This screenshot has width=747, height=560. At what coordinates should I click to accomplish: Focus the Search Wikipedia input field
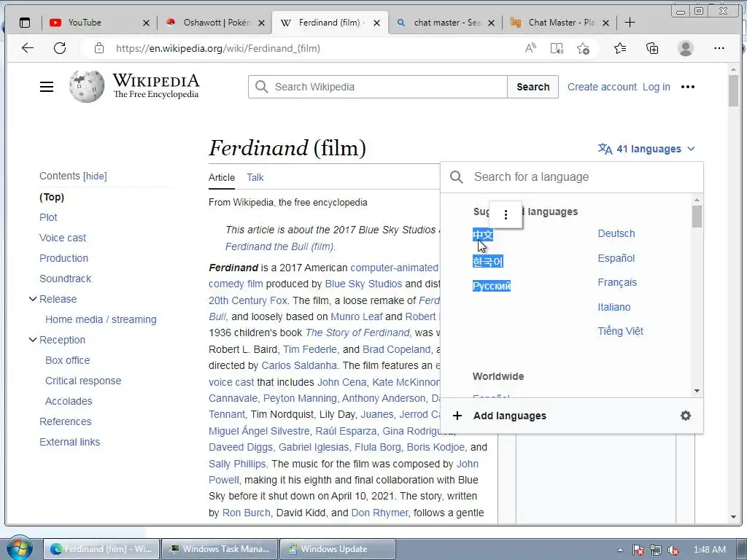[378, 87]
